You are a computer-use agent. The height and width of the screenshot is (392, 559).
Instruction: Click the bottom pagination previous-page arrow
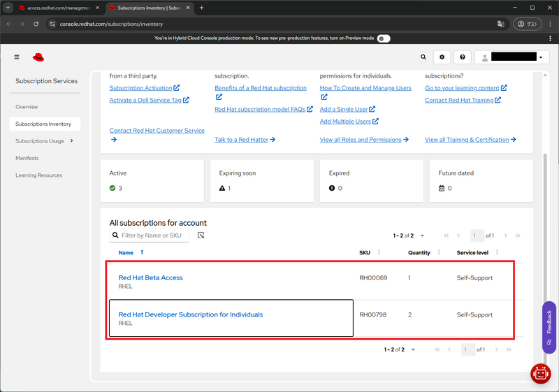click(x=449, y=349)
